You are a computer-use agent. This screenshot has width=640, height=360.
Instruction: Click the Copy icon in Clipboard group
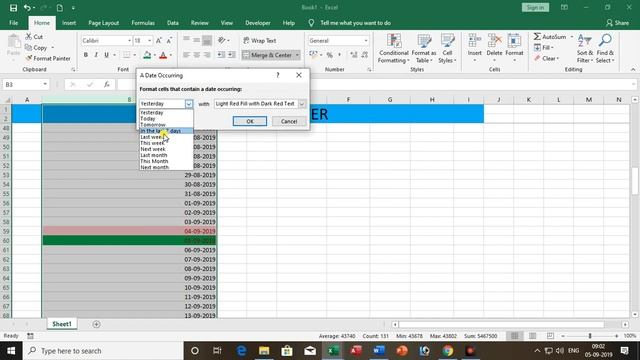(x=29, y=47)
